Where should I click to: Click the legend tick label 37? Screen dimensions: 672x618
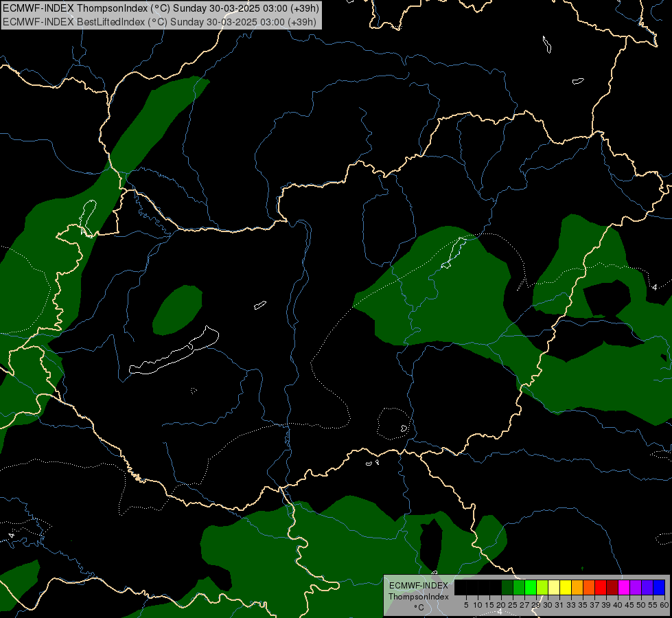(594, 605)
